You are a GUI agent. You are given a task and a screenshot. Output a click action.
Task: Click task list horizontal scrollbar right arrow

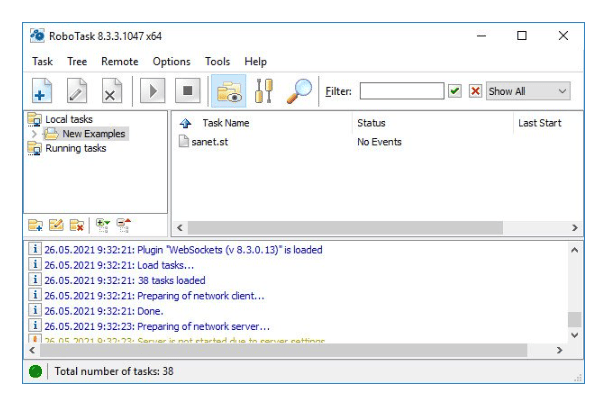click(x=575, y=228)
